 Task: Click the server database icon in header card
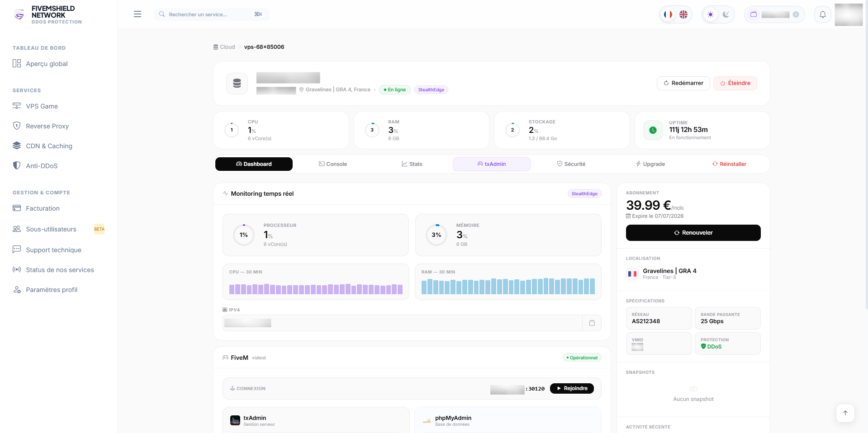(237, 83)
